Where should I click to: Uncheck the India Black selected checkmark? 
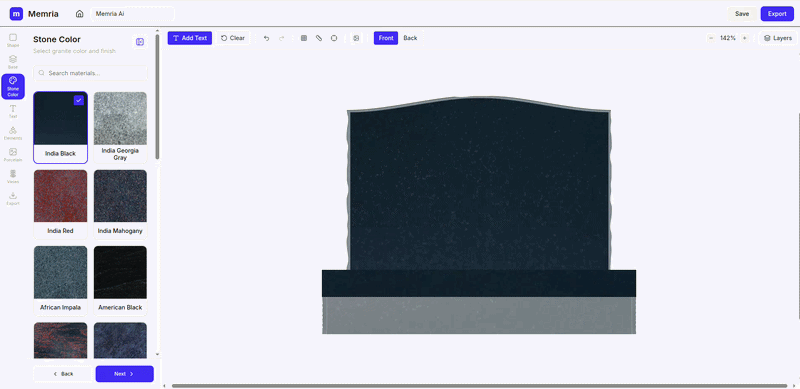tap(79, 101)
